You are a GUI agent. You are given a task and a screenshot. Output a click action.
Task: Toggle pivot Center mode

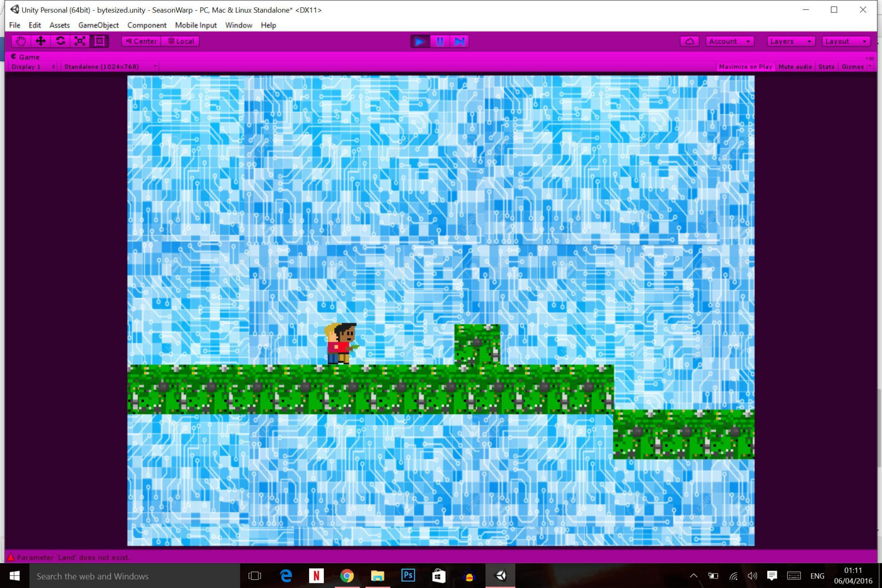[141, 41]
